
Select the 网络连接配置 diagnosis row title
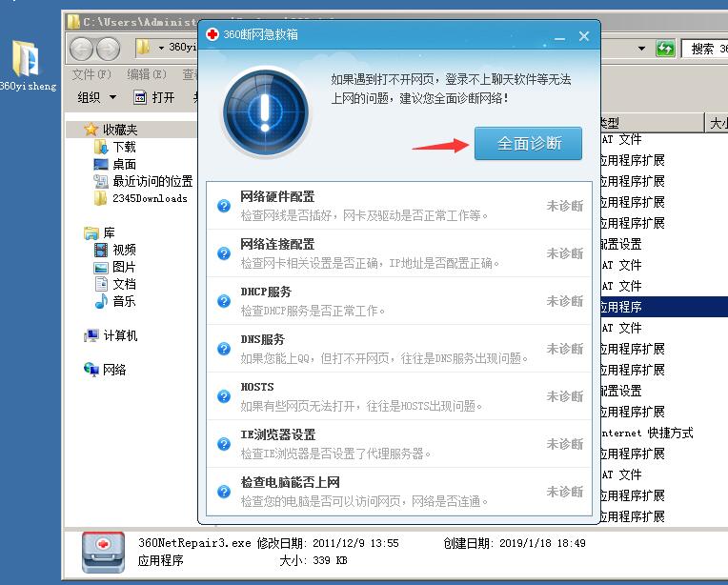pyautogui.click(x=277, y=244)
